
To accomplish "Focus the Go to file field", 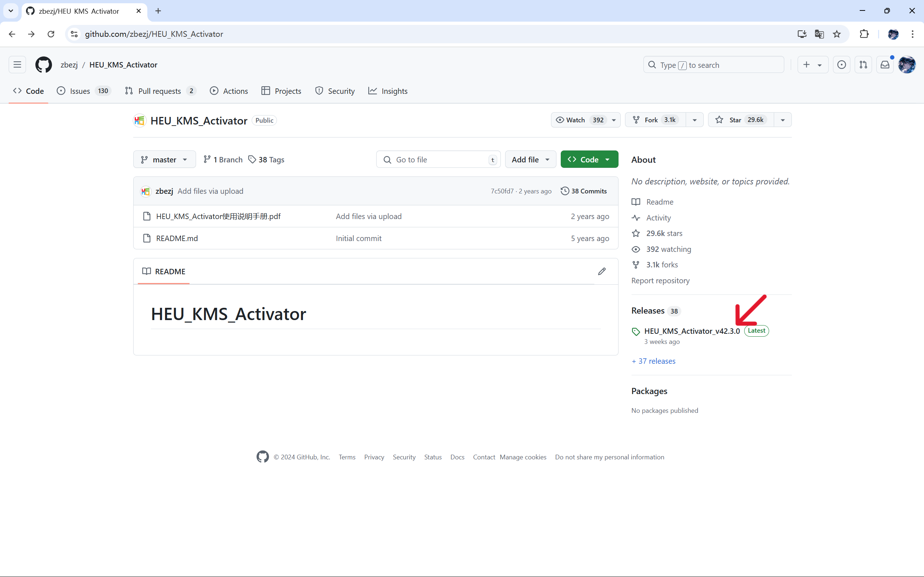I will click(x=438, y=159).
